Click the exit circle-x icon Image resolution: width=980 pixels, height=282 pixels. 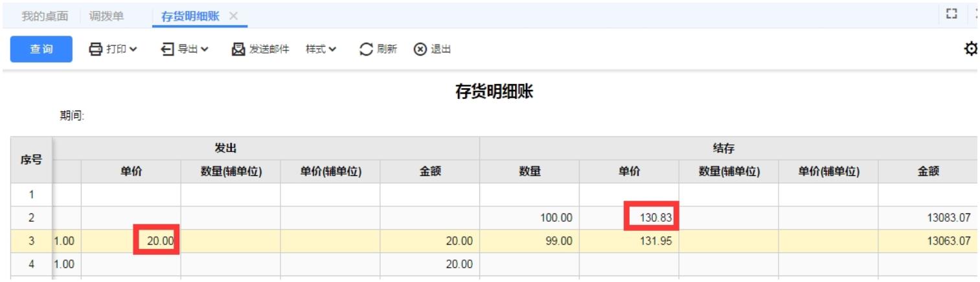coord(420,49)
